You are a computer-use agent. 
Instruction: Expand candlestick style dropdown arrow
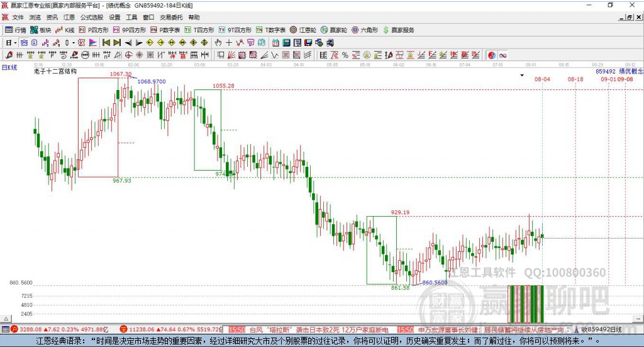pyautogui.click(x=74, y=43)
